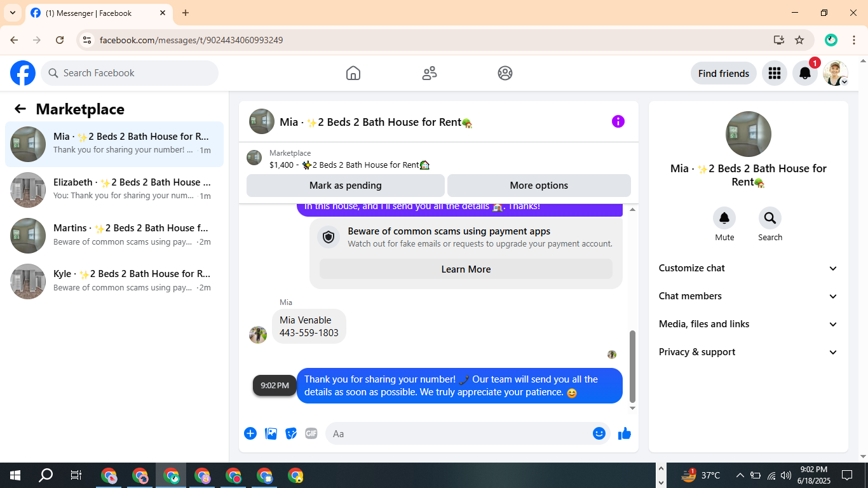Click the 'Thank you for sharing your number' message
868x488 pixels.
pos(459,386)
